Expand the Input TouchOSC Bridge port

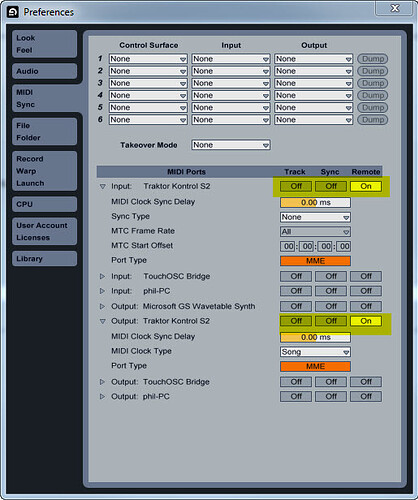click(102, 276)
